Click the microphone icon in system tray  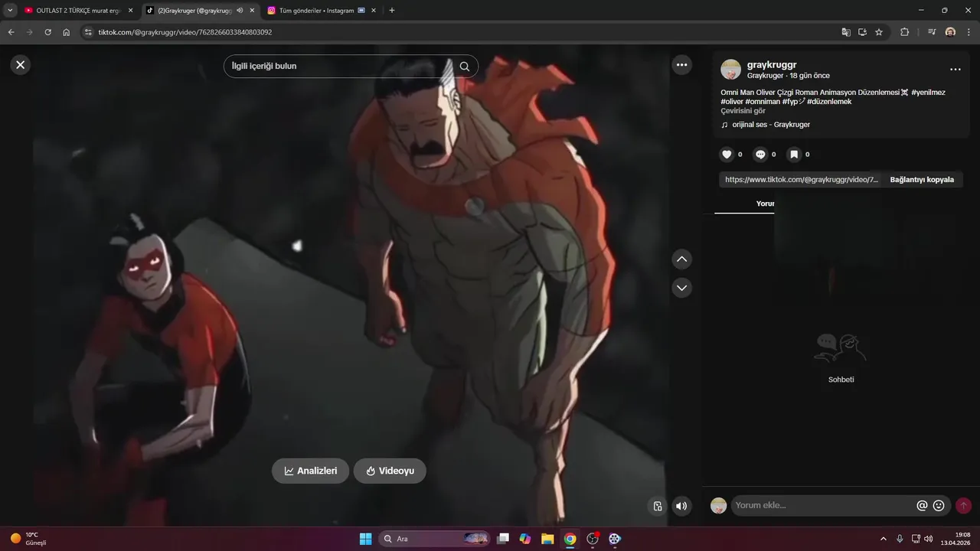pos(900,539)
